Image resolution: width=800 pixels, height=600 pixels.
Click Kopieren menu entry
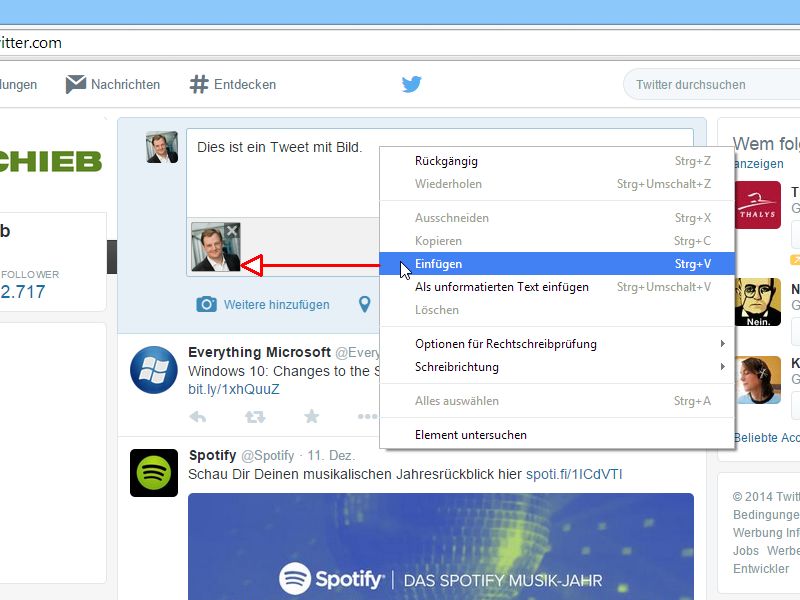pos(557,241)
